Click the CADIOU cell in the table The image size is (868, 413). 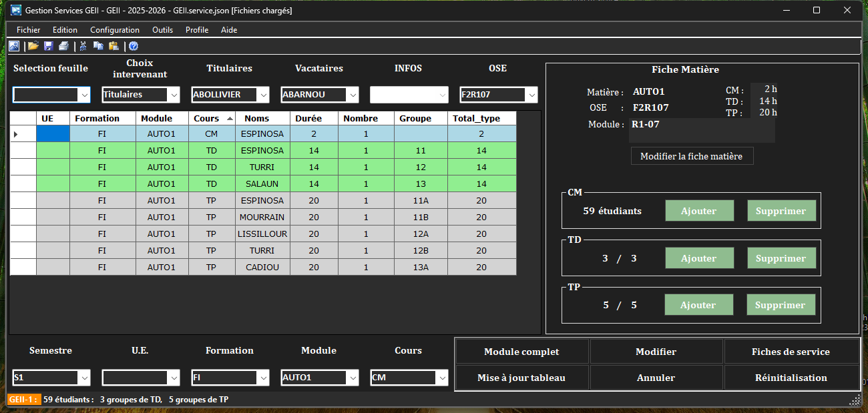click(263, 267)
